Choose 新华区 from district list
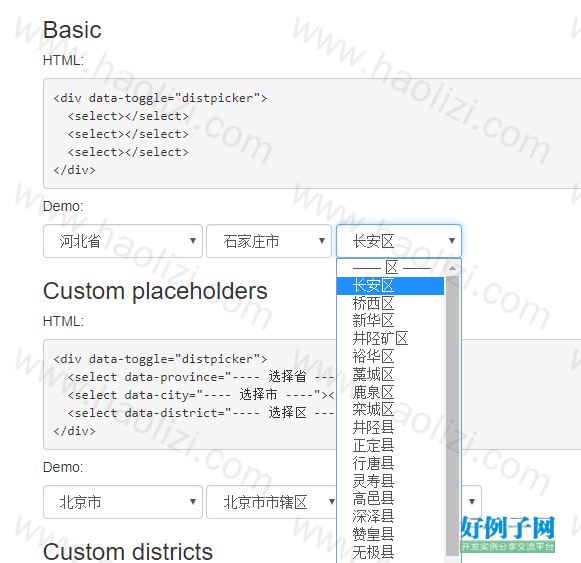The height and width of the screenshot is (563, 581). click(391, 321)
